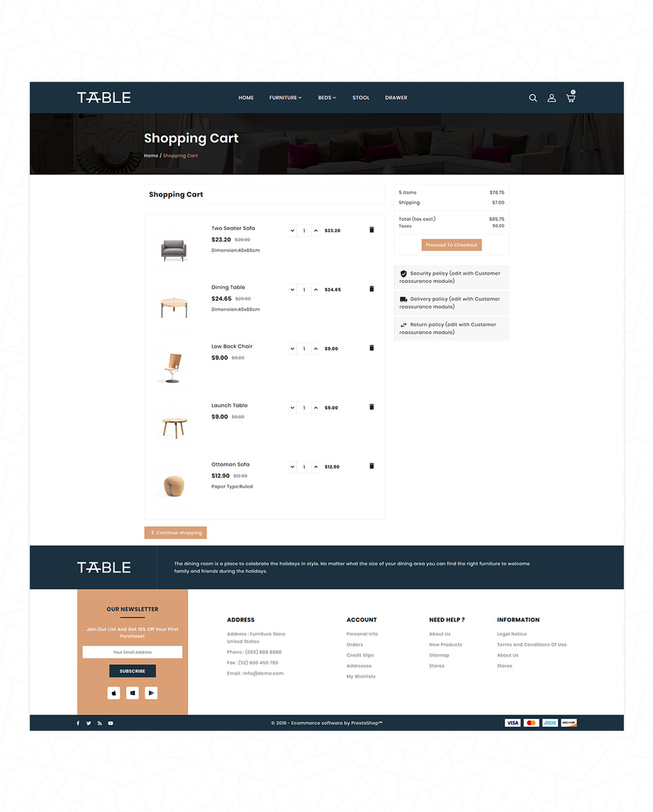The image size is (653, 812).
Task: Click the TABLE logo in footer
Action: [104, 567]
